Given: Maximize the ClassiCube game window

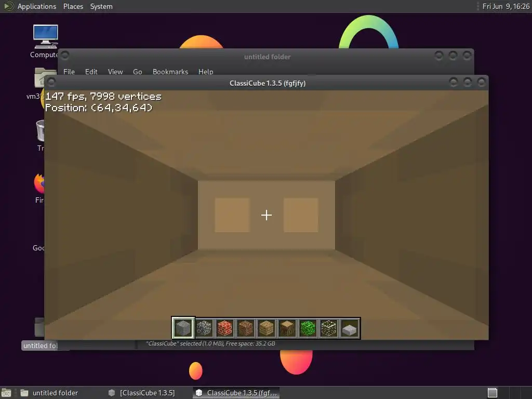Looking at the screenshot, I should tap(467, 82).
